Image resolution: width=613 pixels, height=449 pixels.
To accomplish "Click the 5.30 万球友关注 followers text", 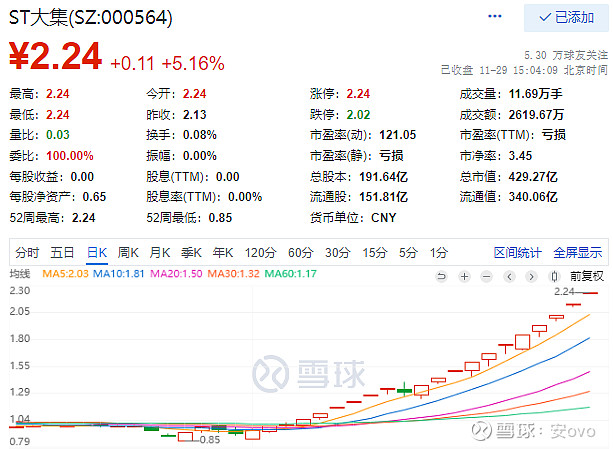I will click(x=566, y=55).
